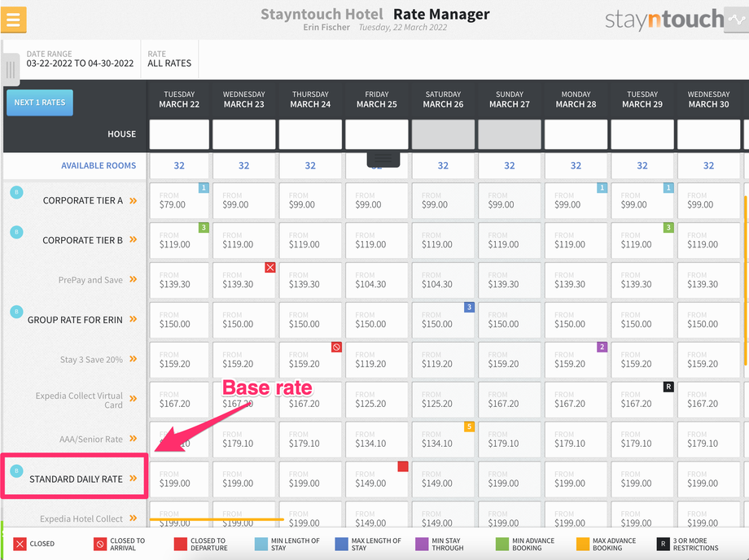Viewport: 749px width, 560px height.
Task: Click the grid drag handle below header
Action: [383, 160]
